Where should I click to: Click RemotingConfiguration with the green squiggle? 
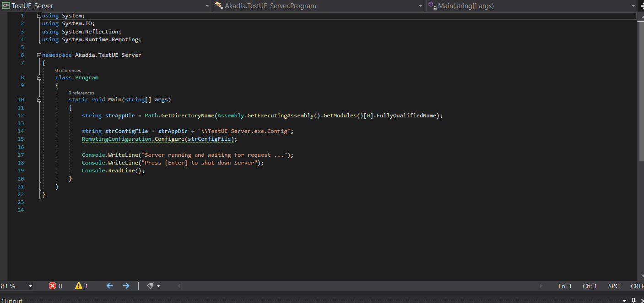click(x=116, y=139)
